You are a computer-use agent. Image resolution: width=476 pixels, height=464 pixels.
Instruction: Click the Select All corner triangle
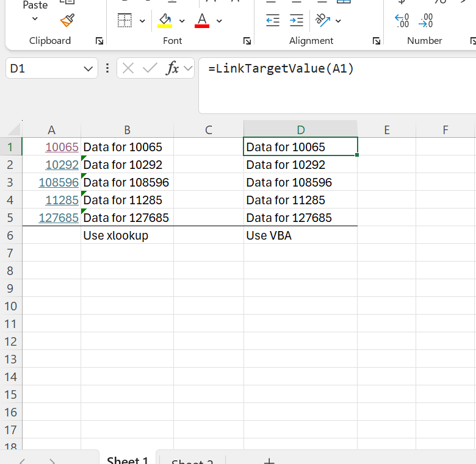[14, 129]
